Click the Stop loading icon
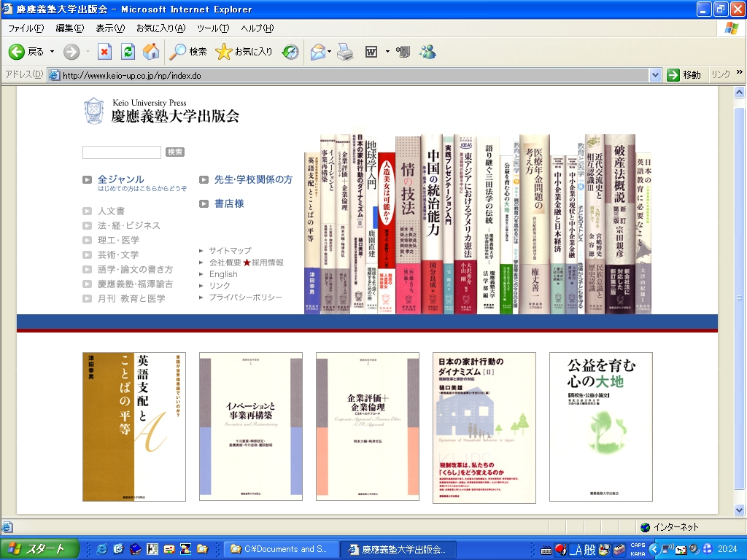747x560 pixels. [x=104, y=52]
